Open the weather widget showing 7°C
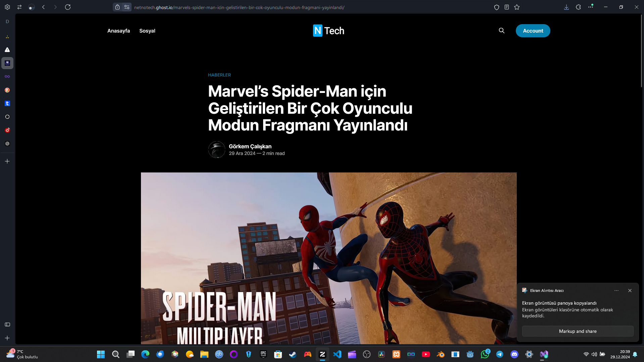The height and width of the screenshot is (362, 644). point(22,354)
